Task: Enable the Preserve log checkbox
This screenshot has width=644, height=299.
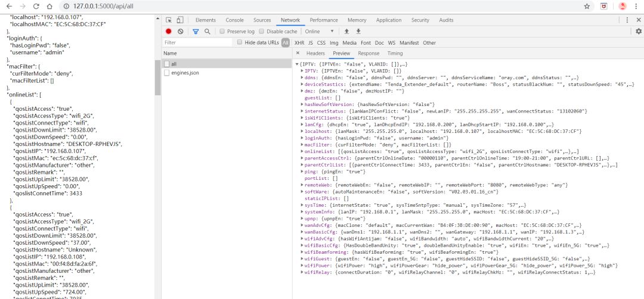Action: point(222,31)
